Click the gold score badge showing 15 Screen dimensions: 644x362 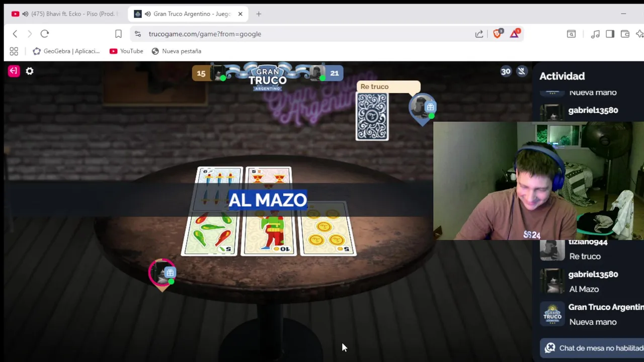(201, 73)
